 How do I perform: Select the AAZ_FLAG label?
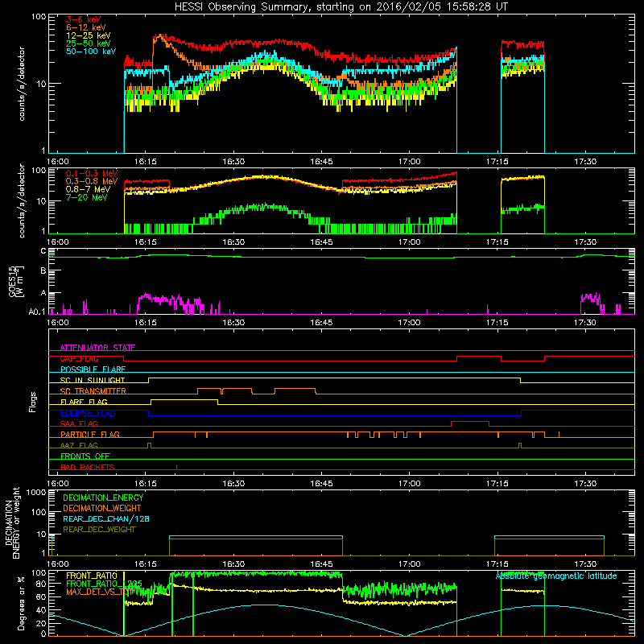click(79, 445)
